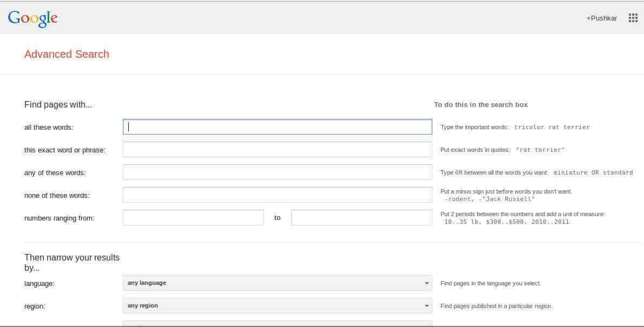644x327 pixels.
Task: Click the 'miniature OR standard' example
Action: (x=593, y=173)
